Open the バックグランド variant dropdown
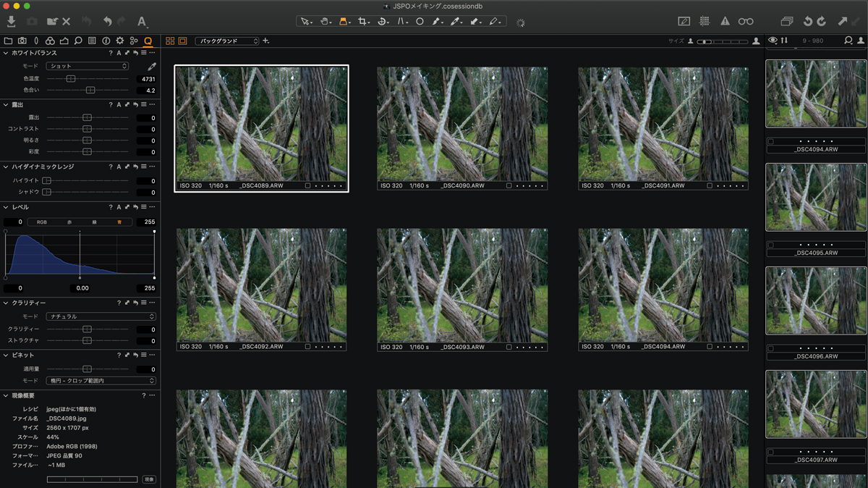This screenshot has height=488, width=868. point(226,41)
